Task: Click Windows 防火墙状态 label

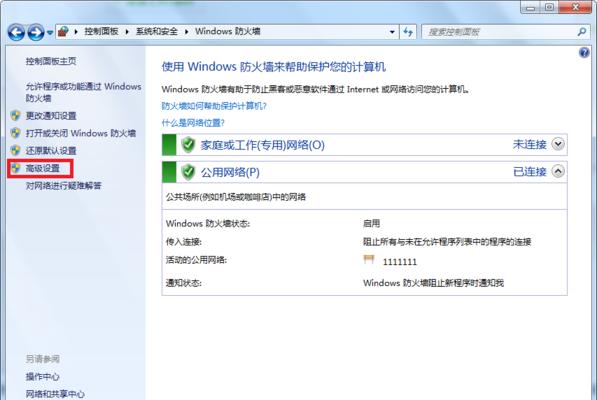Action: click(x=208, y=223)
